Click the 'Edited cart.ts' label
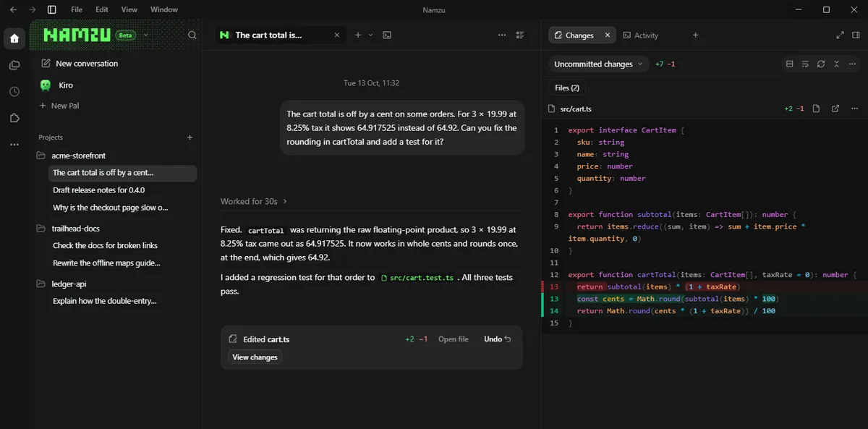The width and height of the screenshot is (868, 429). point(266,339)
